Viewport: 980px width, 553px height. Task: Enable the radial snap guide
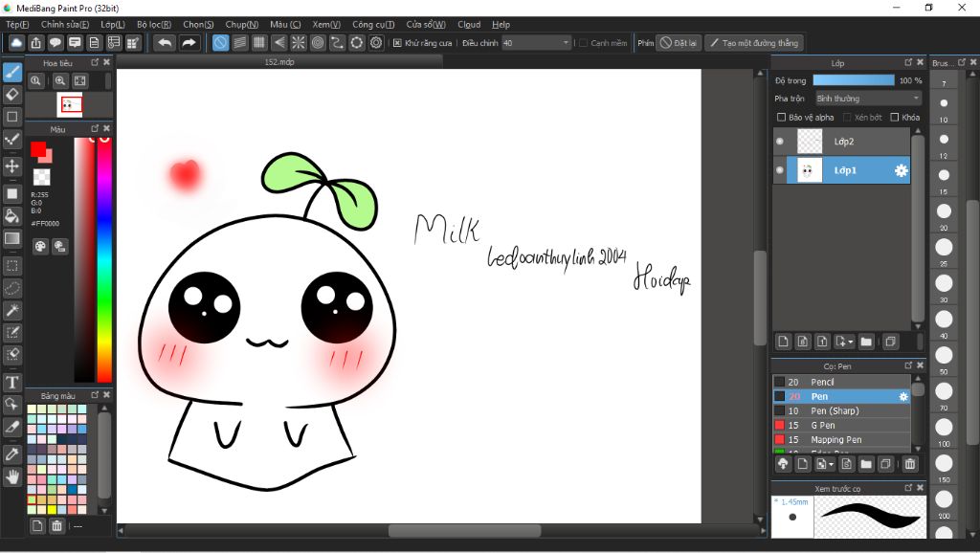click(x=299, y=42)
